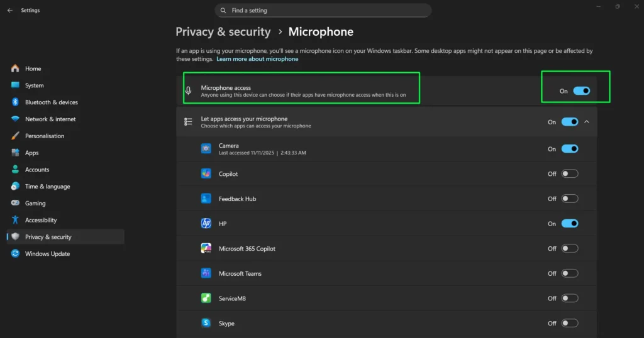Click the Network wifi icon
Image resolution: width=644 pixels, height=338 pixels.
pos(15,119)
